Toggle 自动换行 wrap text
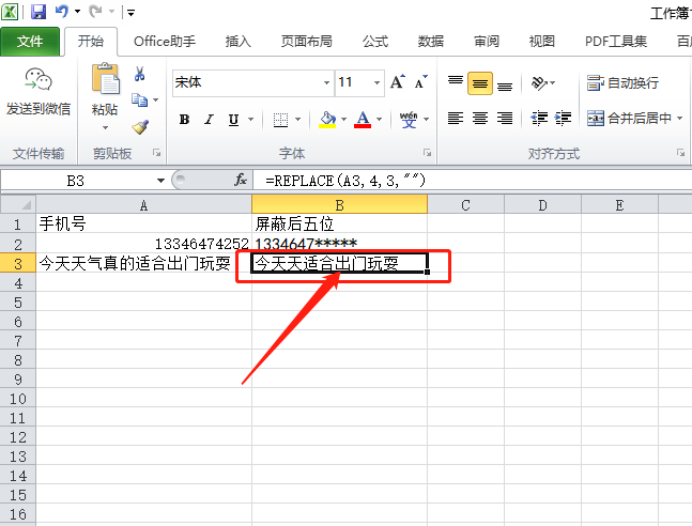692x526 pixels. pos(623,83)
